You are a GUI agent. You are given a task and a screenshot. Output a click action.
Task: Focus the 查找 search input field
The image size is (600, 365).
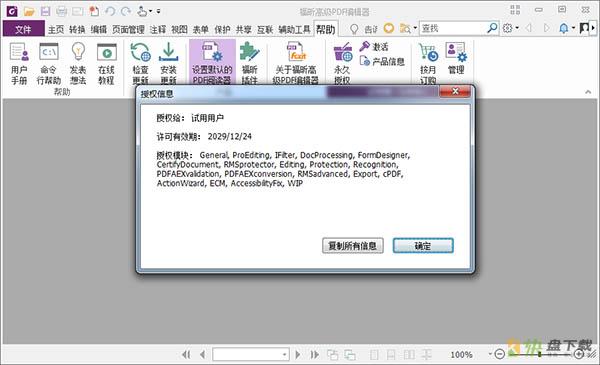tap(453, 28)
